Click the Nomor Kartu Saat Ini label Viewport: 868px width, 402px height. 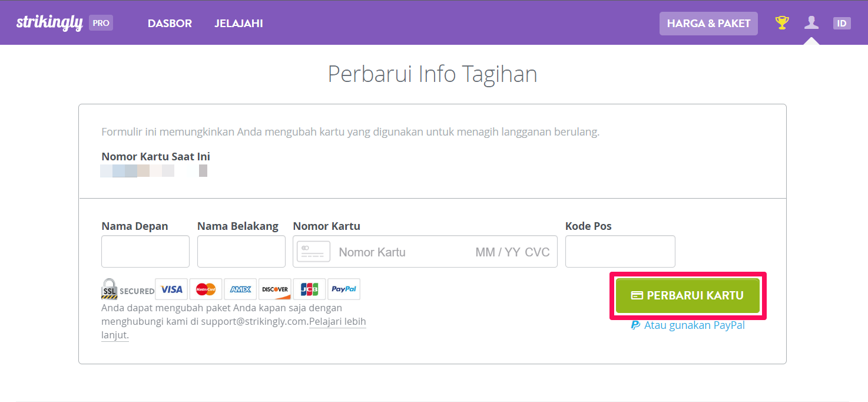point(156,157)
